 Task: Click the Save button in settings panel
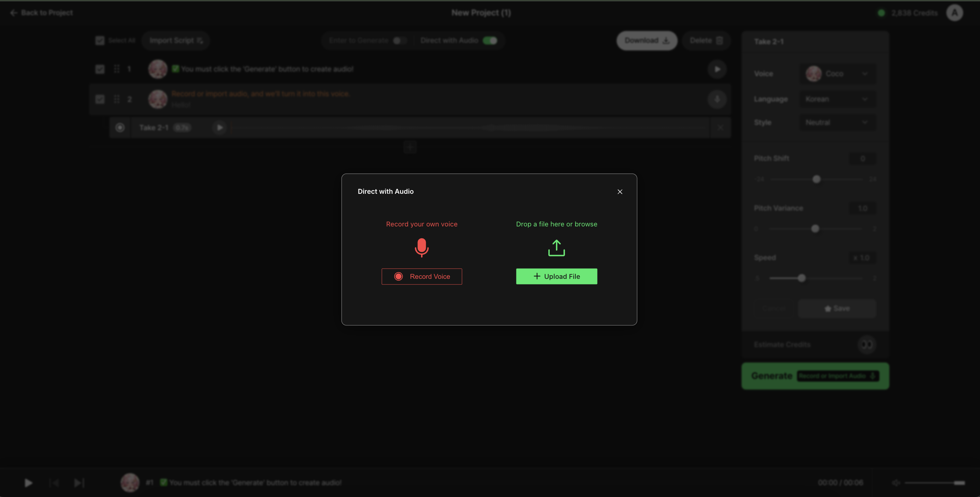pyautogui.click(x=837, y=308)
